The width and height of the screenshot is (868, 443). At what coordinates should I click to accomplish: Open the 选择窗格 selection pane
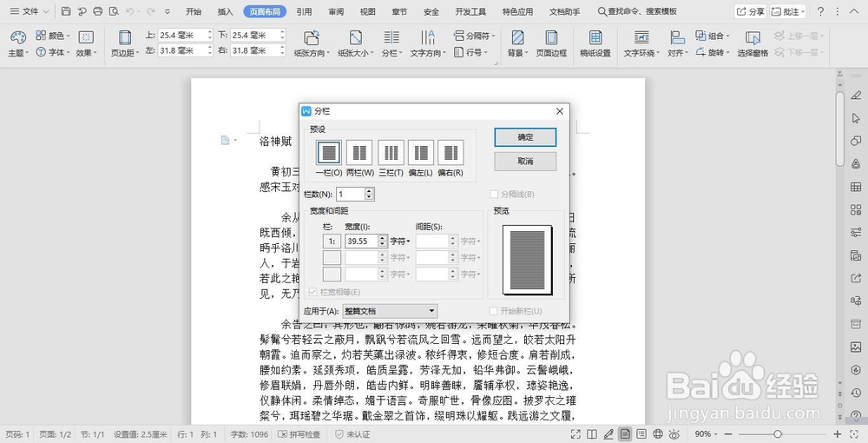pyautogui.click(x=753, y=43)
